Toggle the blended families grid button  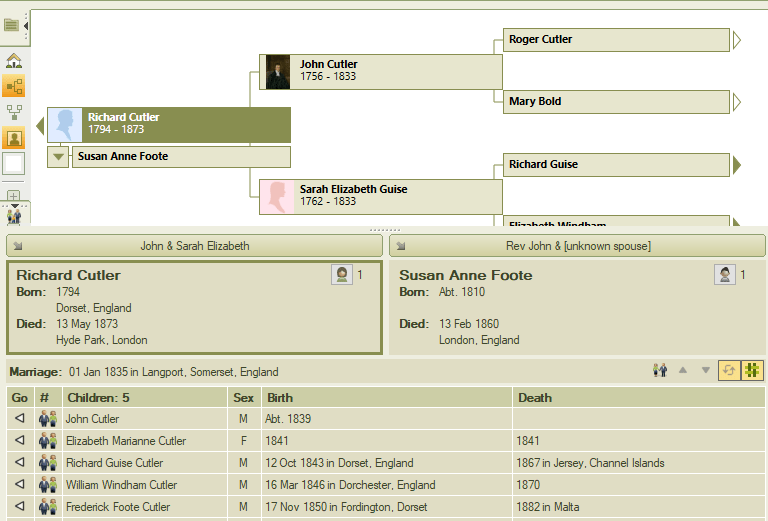(752, 370)
